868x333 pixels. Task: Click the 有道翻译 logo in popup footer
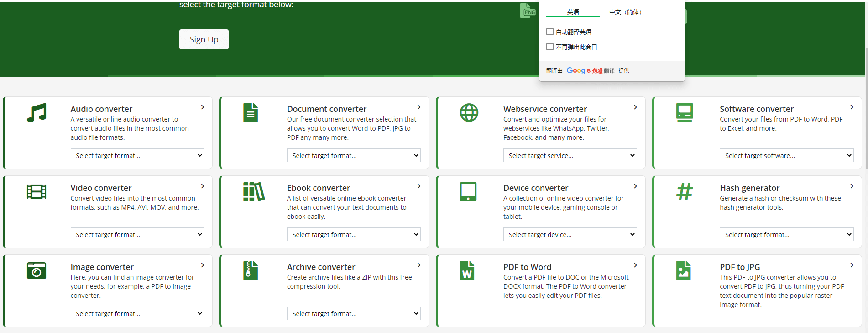[603, 70]
